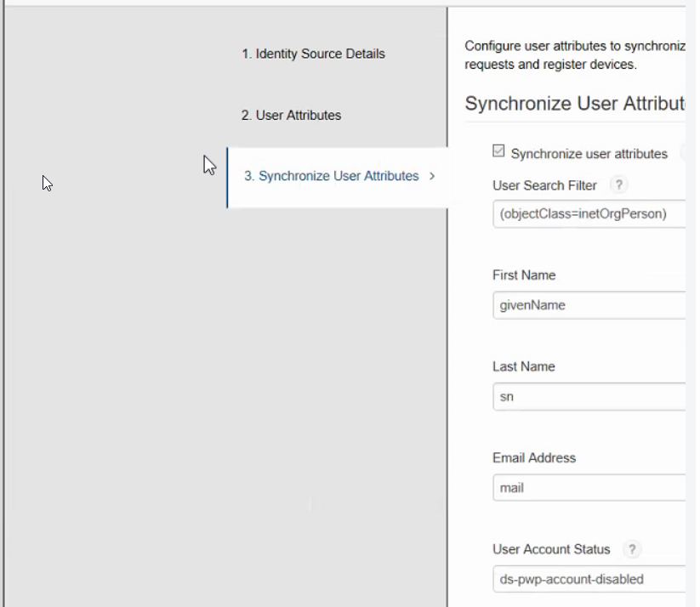The image size is (700, 607).
Task: Toggle the Synchronize user attributes checkbox
Action: click(498, 151)
